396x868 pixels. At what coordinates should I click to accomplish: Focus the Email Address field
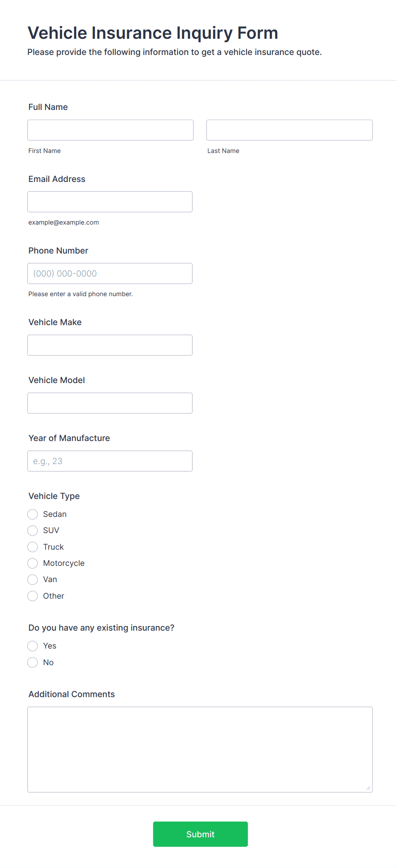110,202
